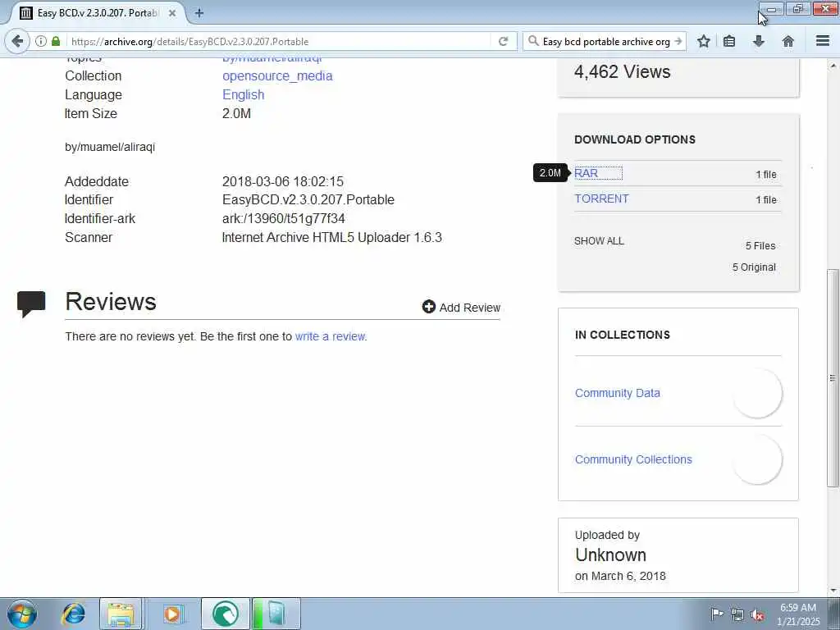Open Windows Start menu orb
The image size is (840, 630).
(22, 614)
